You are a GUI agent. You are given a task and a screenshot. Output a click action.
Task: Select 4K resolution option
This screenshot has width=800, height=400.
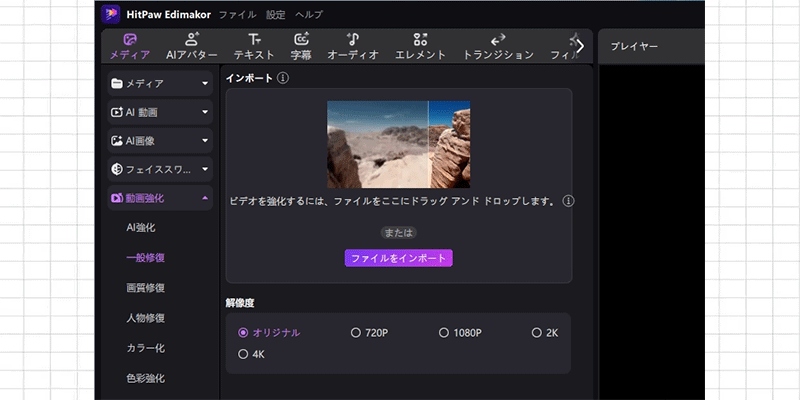click(251, 354)
